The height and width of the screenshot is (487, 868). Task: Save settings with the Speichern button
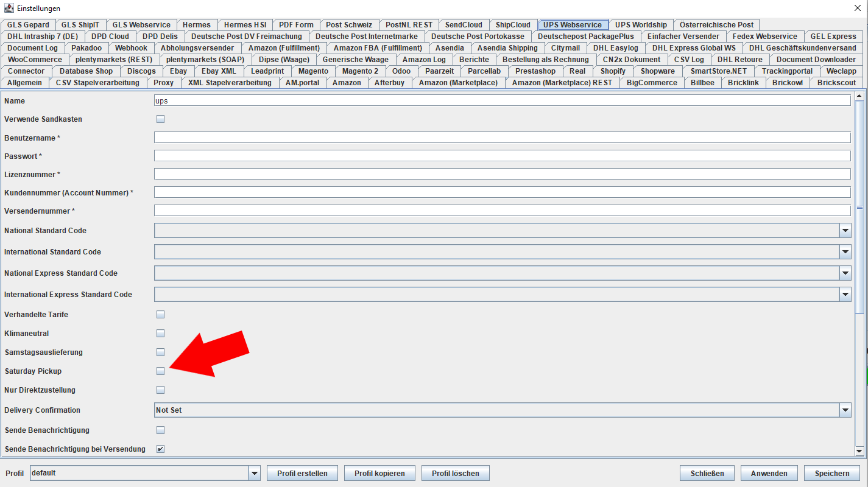click(x=831, y=473)
